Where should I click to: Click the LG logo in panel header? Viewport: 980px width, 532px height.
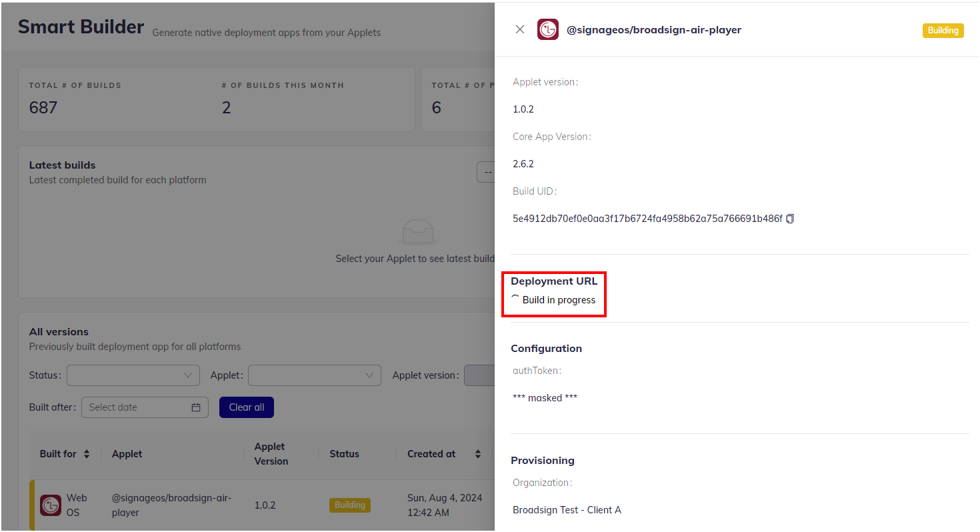548,29
